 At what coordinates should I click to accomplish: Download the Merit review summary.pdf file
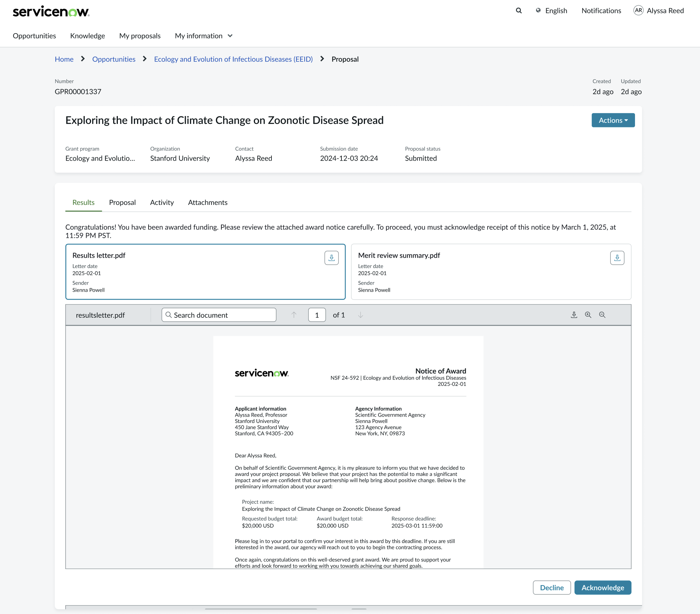[617, 258]
